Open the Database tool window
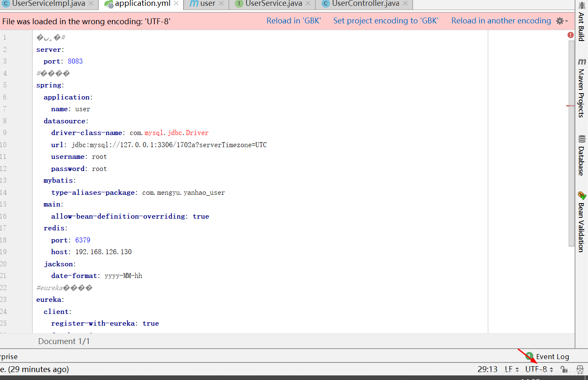The image size is (588, 380). point(581,159)
